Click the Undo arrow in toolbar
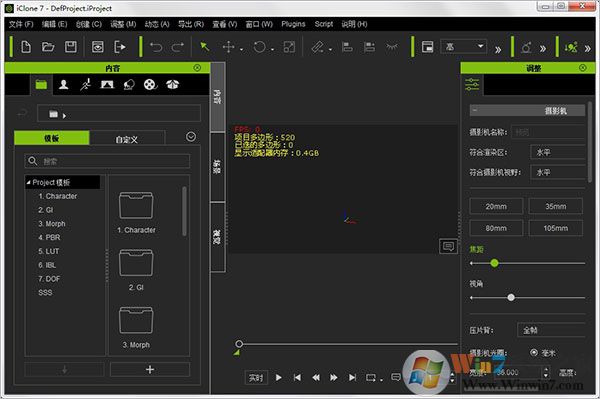The width and height of the screenshot is (600, 399). 156,47
